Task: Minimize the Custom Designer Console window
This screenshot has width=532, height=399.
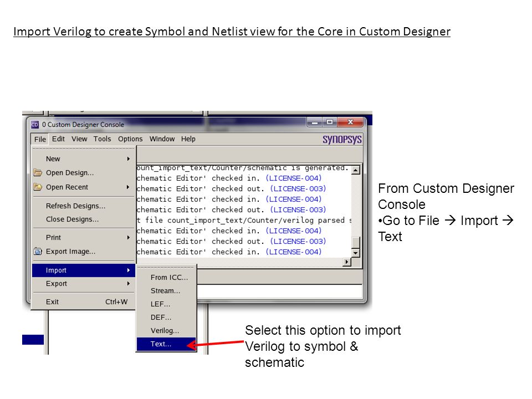Action: point(315,122)
